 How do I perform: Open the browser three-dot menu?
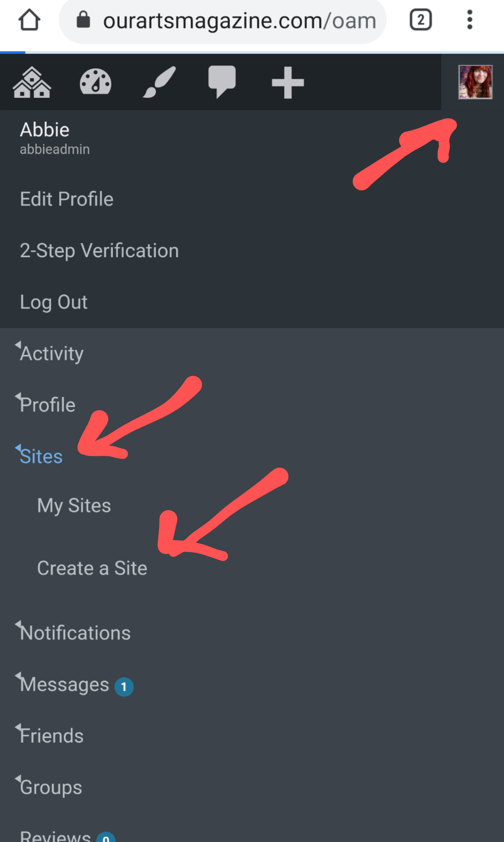pyautogui.click(x=469, y=20)
